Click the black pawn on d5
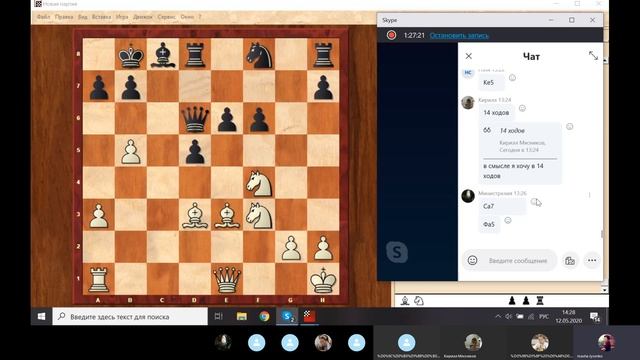Image resolution: width=640 pixels, height=360 pixels. pos(195,152)
